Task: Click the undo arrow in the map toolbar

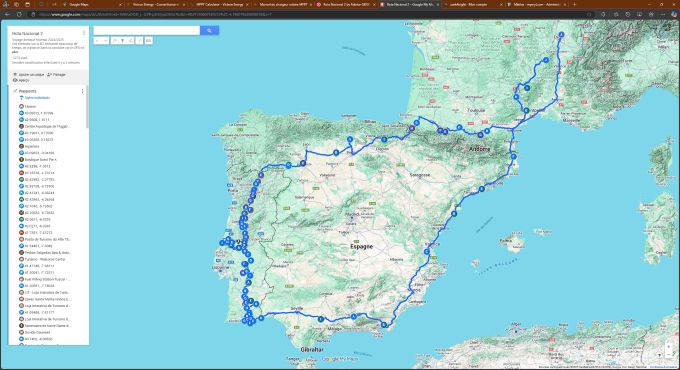Action: 97,41
